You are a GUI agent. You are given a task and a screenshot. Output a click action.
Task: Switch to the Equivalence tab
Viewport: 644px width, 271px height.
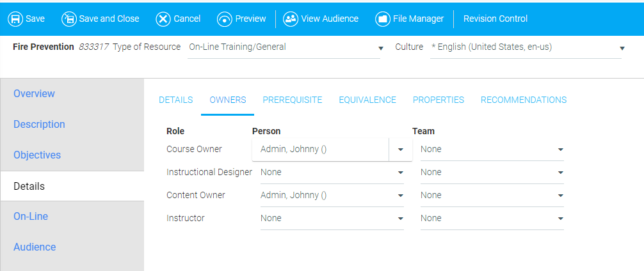367,100
